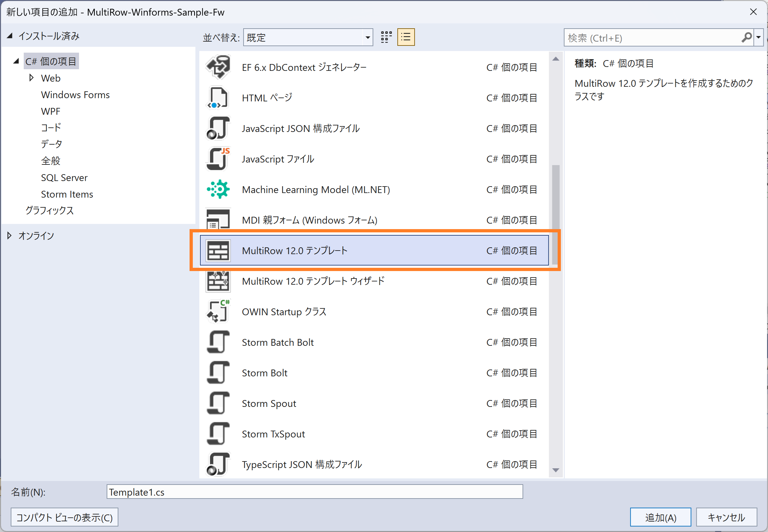768x532 pixels.
Task: Select the Web category
Action: click(x=51, y=78)
